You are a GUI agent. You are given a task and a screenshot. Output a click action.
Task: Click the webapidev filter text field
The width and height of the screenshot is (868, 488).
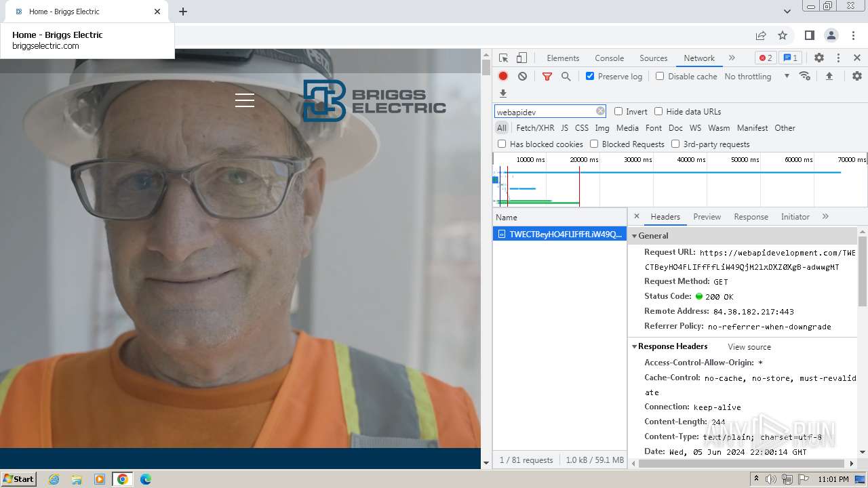click(545, 112)
